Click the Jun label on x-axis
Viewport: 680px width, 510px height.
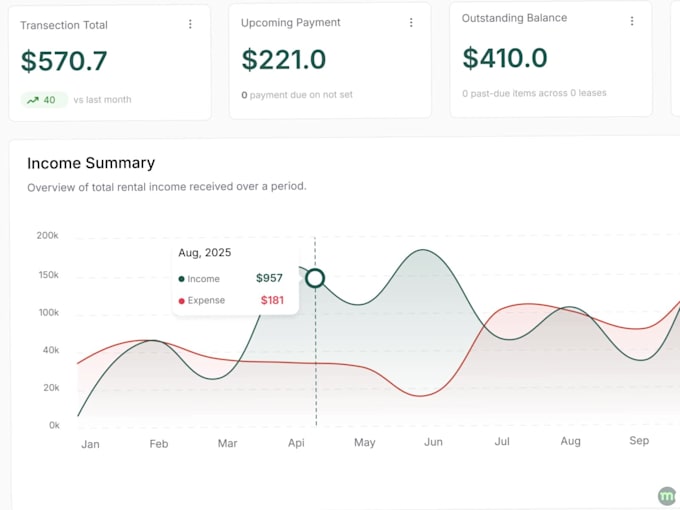click(x=433, y=442)
